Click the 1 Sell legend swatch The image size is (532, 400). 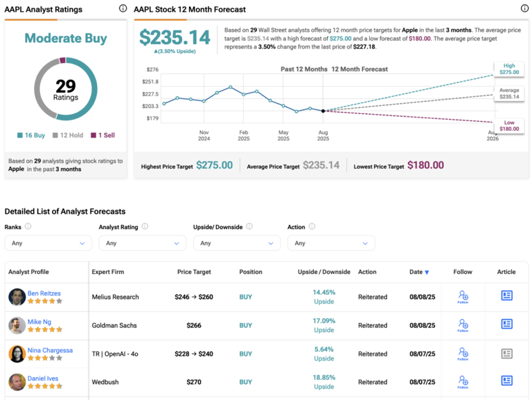[94, 135]
